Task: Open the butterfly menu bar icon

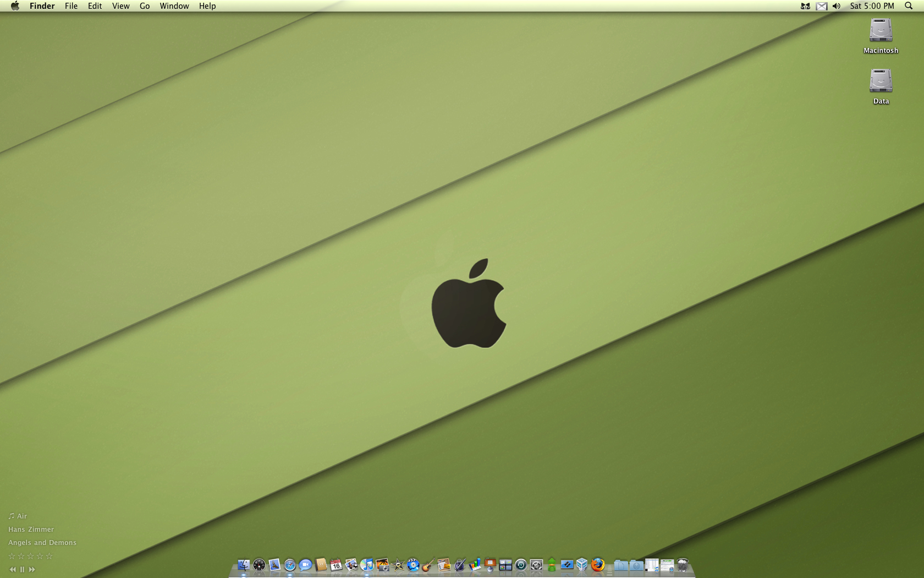Action: point(805,6)
